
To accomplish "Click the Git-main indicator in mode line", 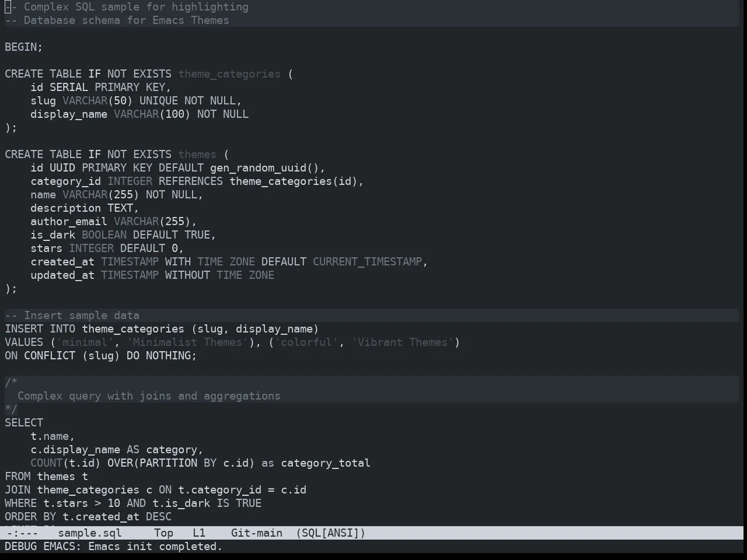I will (x=257, y=533).
